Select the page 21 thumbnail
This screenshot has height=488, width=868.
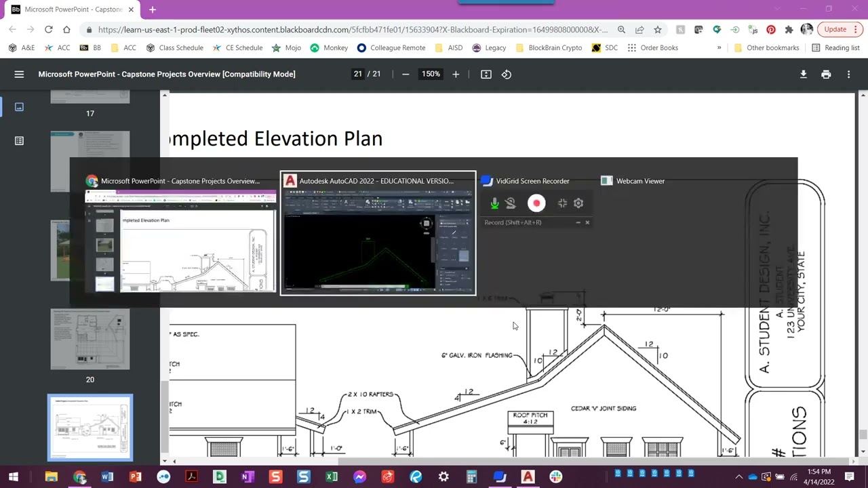pos(90,428)
